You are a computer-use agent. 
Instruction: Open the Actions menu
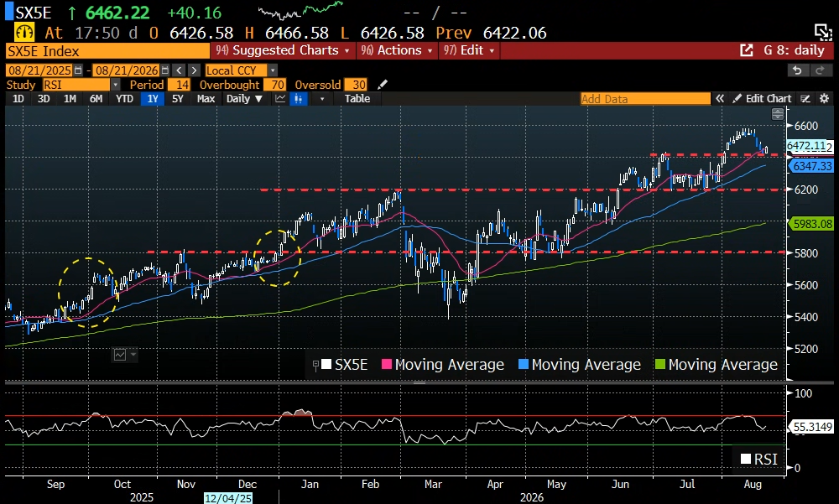[x=397, y=50]
